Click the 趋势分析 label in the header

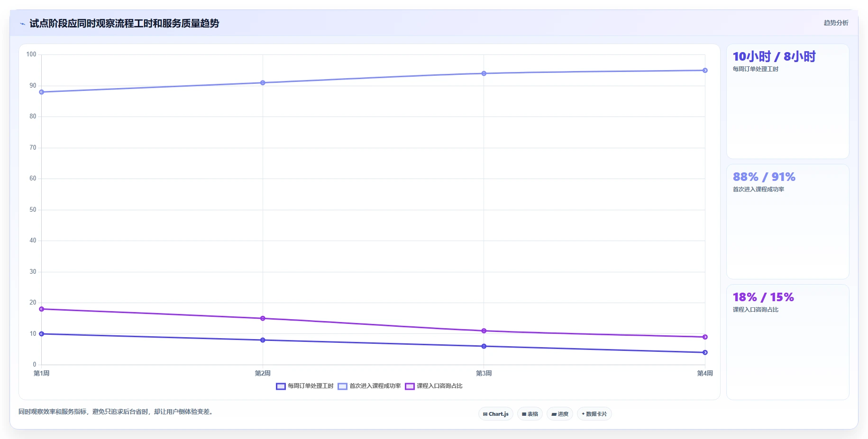pos(836,23)
